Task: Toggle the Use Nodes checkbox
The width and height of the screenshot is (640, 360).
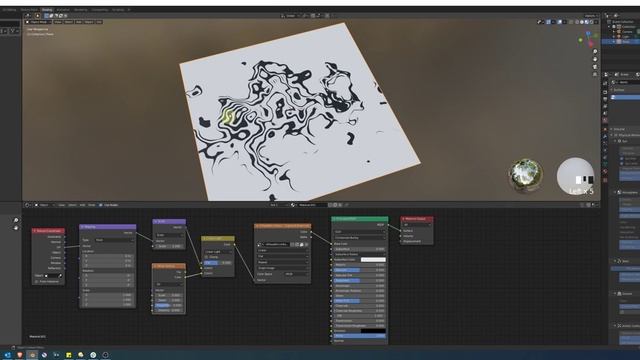Action: point(101,205)
